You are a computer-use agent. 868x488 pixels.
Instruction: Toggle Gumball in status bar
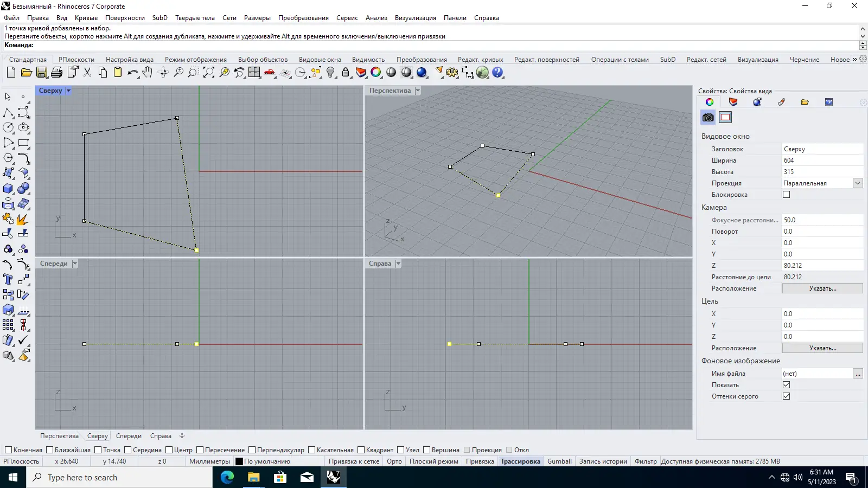point(559,461)
